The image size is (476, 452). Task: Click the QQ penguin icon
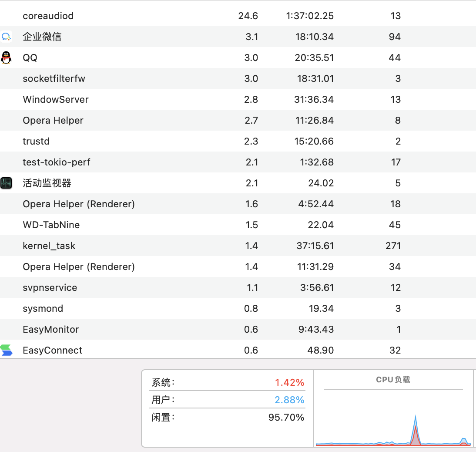coord(6,58)
